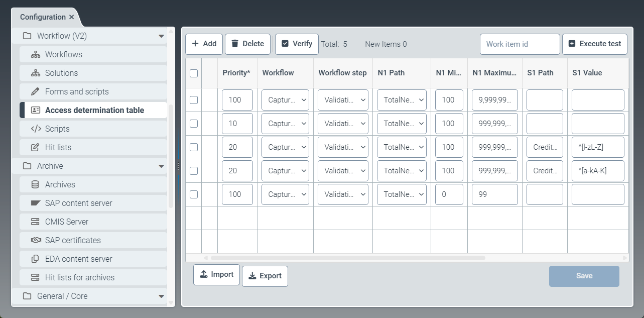Select the row checkbox for priority 10
This screenshot has height=318, width=644.
[x=194, y=124]
